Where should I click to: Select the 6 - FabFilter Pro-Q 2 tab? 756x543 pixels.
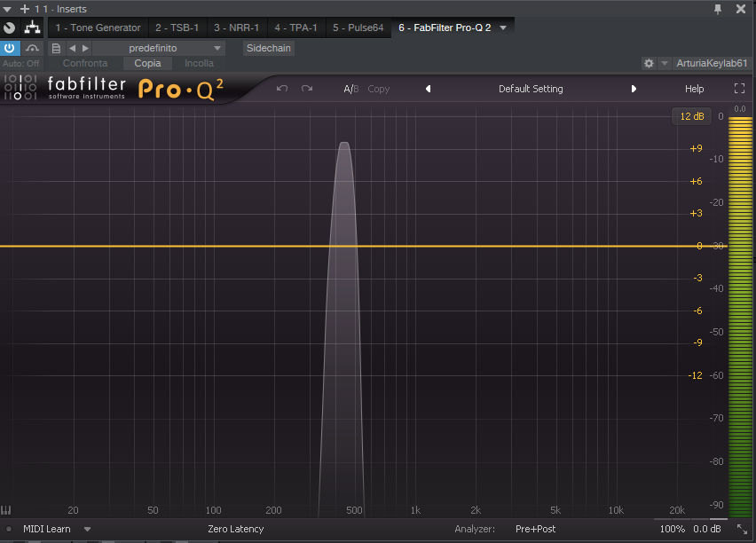(x=445, y=28)
